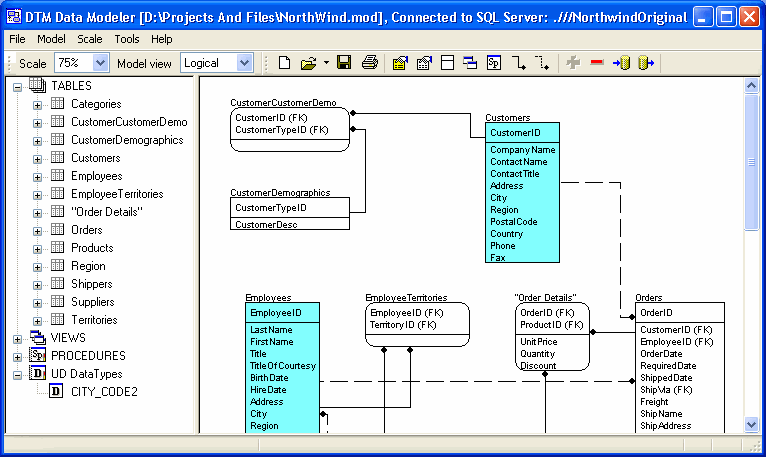This screenshot has height=457, width=766.
Task: Click the Open file folder icon
Action: click(x=308, y=63)
